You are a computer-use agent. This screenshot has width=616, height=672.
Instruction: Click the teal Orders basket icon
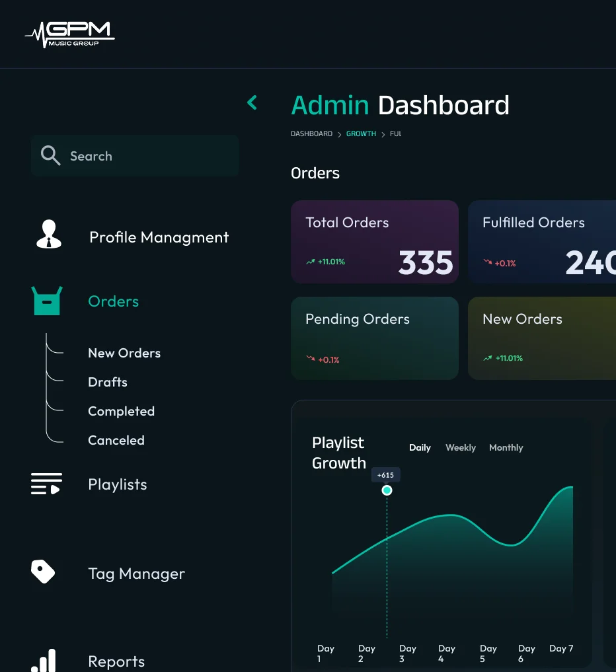(x=46, y=301)
